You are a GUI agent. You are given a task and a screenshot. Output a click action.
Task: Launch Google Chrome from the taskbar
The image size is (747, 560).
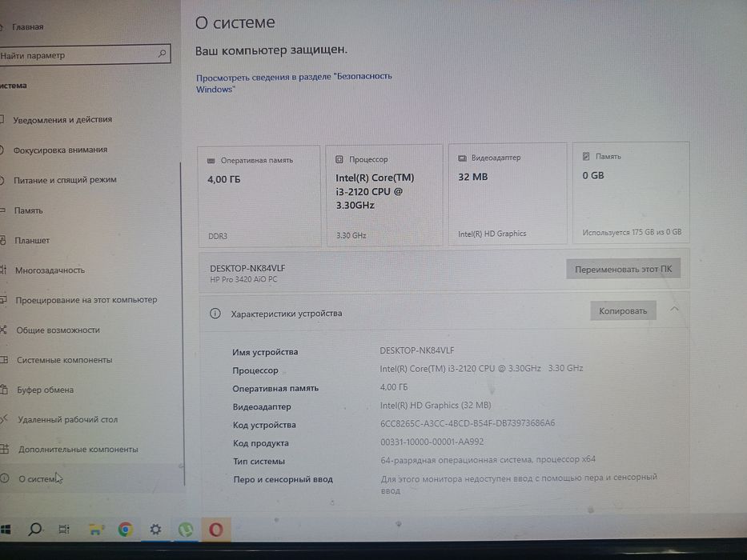coord(125,530)
